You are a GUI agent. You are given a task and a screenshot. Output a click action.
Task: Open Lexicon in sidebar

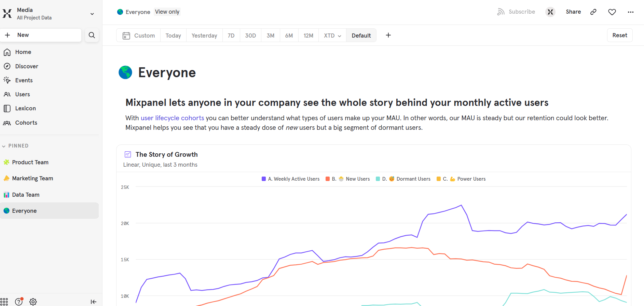click(x=26, y=108)
